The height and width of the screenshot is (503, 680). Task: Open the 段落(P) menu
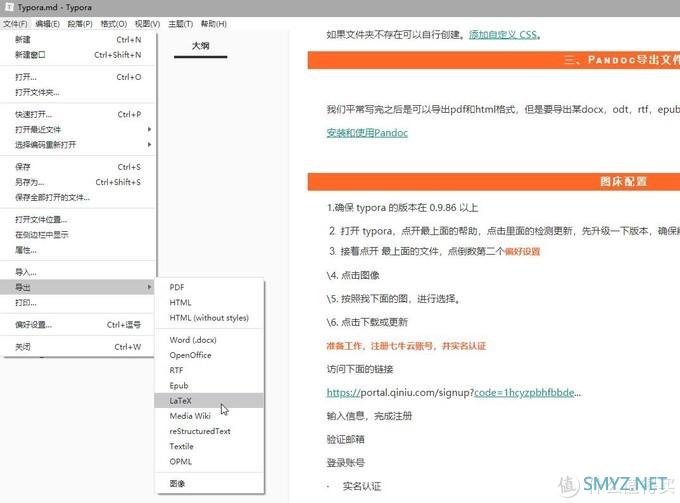(x=80, y=24)
